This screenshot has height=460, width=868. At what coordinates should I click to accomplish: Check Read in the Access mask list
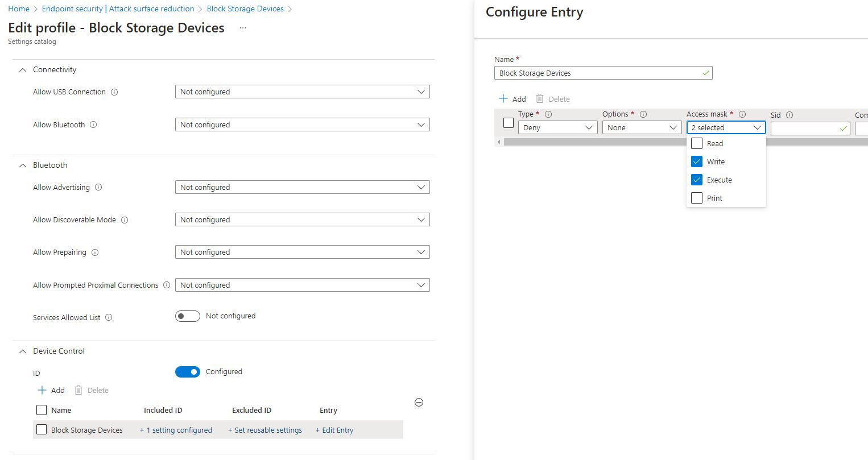pos(696,143)
